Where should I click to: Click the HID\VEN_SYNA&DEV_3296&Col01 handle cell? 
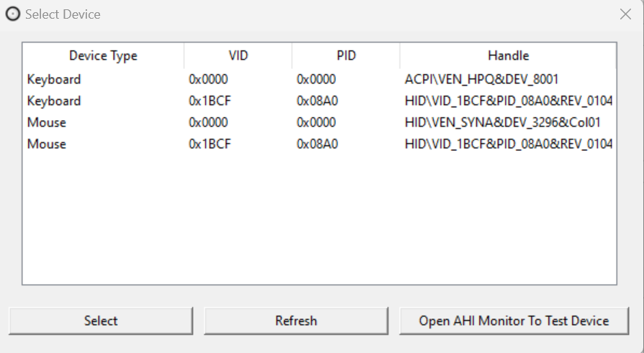(x=502, y=122)
